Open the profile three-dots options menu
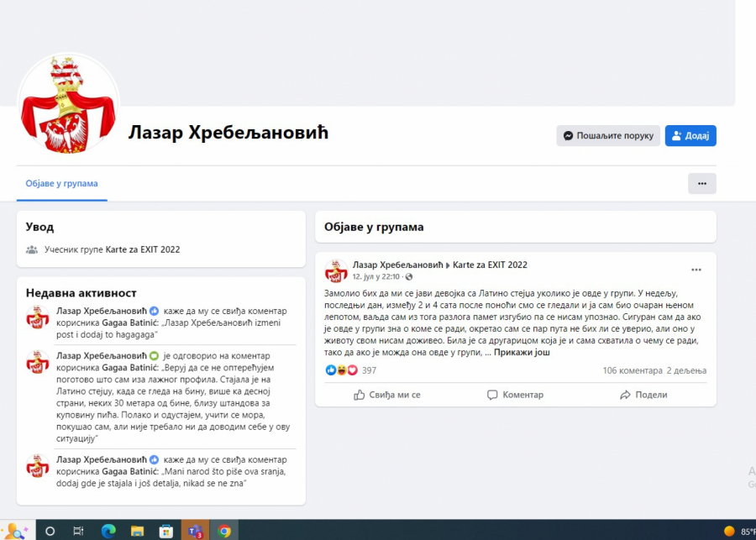 pos(701,183)
